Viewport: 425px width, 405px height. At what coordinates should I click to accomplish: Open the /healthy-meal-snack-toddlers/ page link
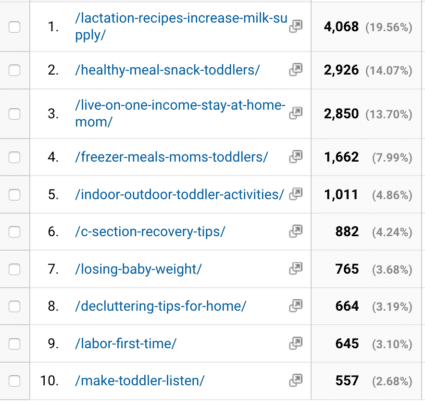167,70
